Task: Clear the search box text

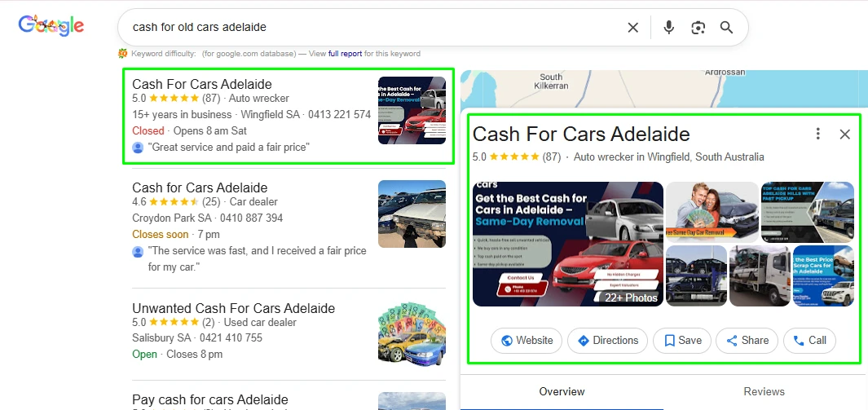Action: (632, 28)
